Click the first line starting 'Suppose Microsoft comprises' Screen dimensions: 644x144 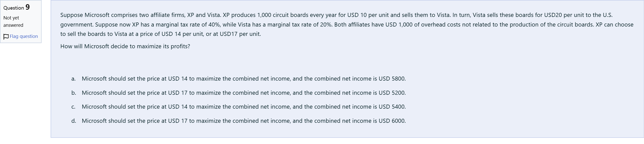point(336,15)
